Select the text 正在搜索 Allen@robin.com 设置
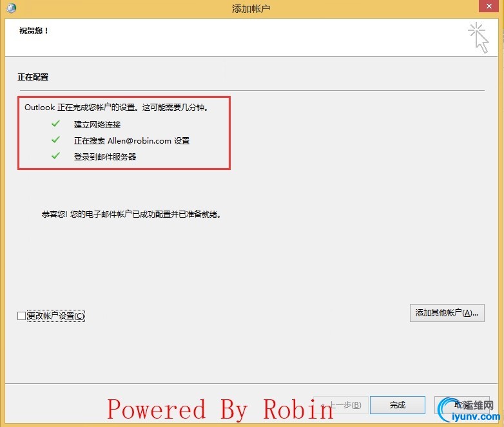The width and height of the screenshot is (504, 427). [x=131, y=141]
